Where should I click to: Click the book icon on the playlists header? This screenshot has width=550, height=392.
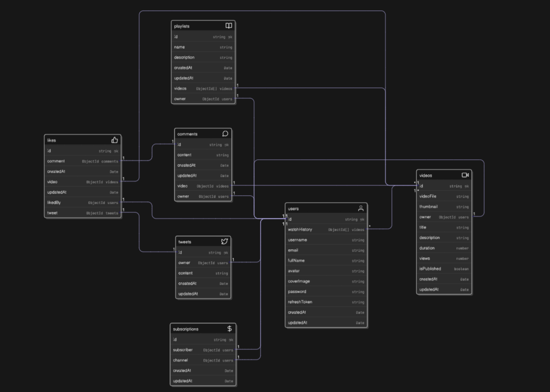coord(228,26)
